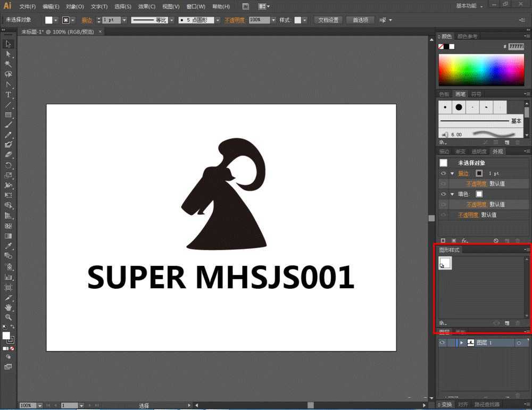The image size is (532, 410).
Task: Select the Eyedropper tool
Action: 8,246
